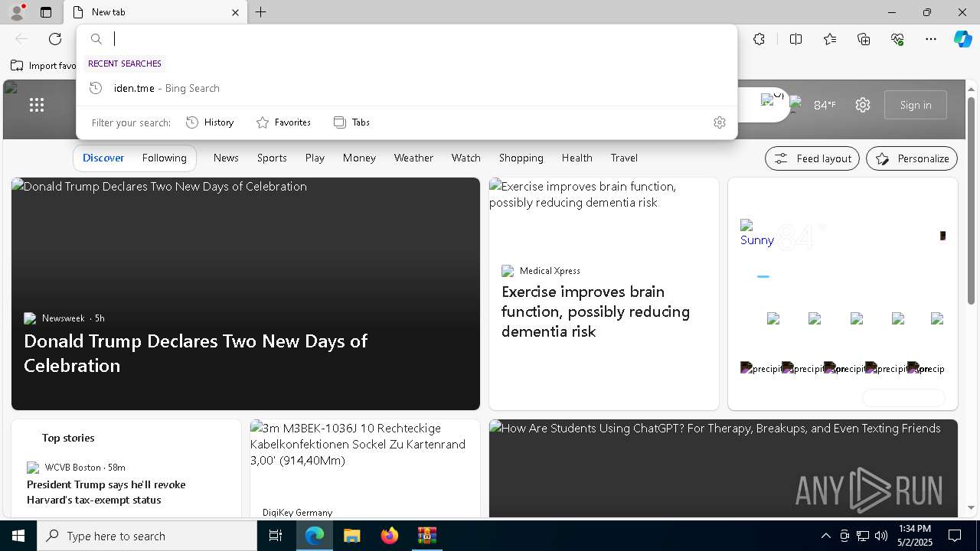Open the Travel category
Viewport: 980px width, 551px height.
[x=624, y=158]
